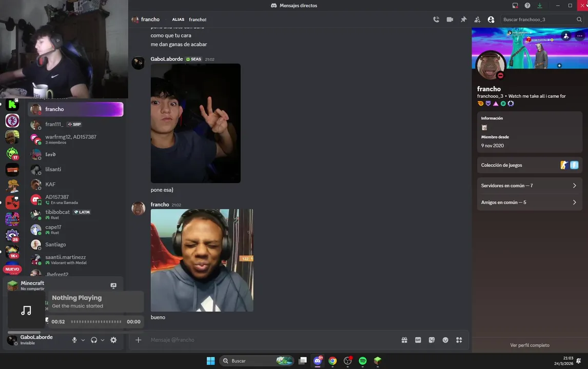Image resolution: width=588 pixels, height=369 pixels.
Task: Toggle headphone deafen
Action: (94, 340)
